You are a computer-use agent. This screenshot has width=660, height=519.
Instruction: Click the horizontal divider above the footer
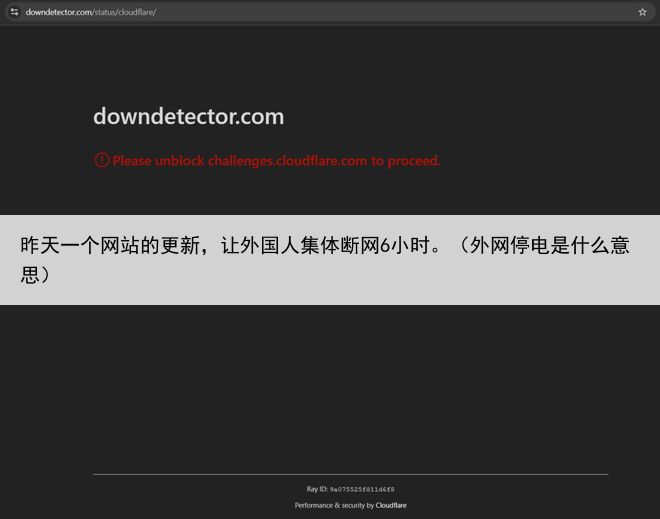point(350,474)
